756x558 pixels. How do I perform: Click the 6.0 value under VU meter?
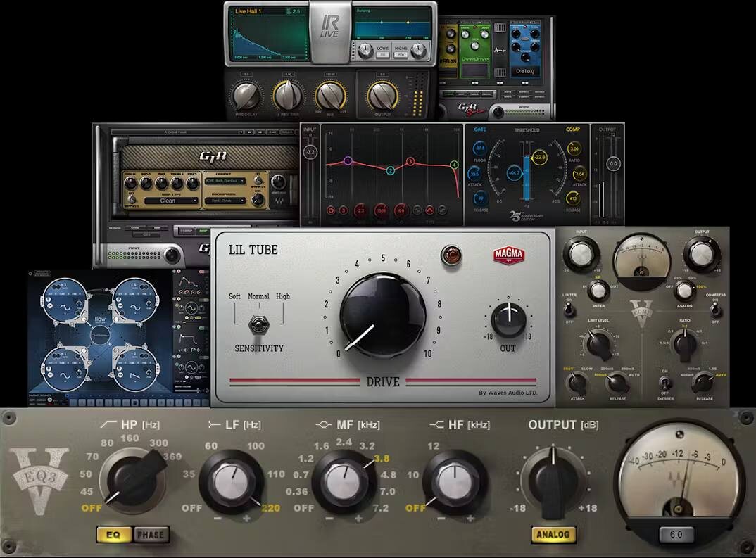pyautogui.click(x=676, y=534)
